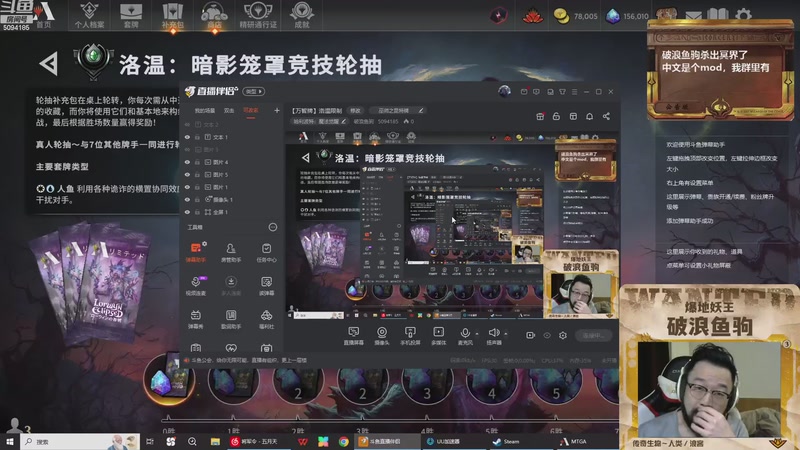Open the 歌词助手 tool icon
This screenshot has width=800, height=450.
tap(231, 319)
